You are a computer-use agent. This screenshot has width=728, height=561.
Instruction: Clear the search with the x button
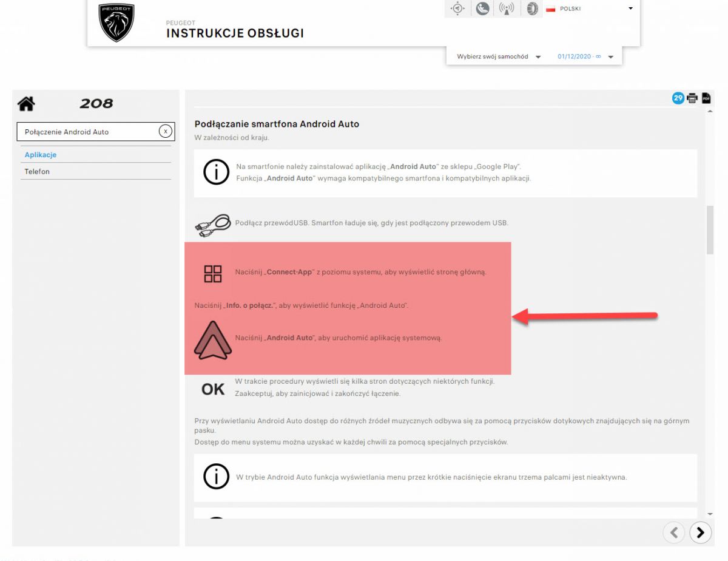point(165,131)
